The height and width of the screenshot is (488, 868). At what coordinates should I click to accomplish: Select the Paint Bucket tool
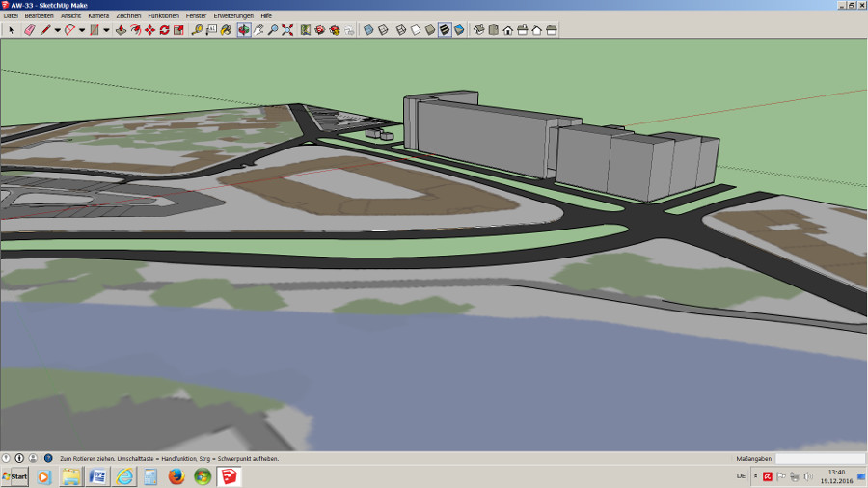(226, 30)
